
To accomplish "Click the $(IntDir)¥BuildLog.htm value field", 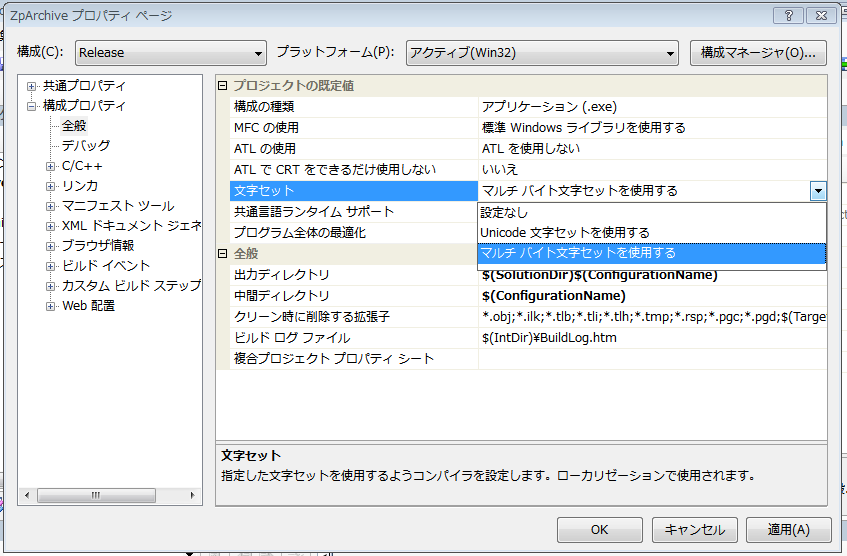I will tap(653, 338).
